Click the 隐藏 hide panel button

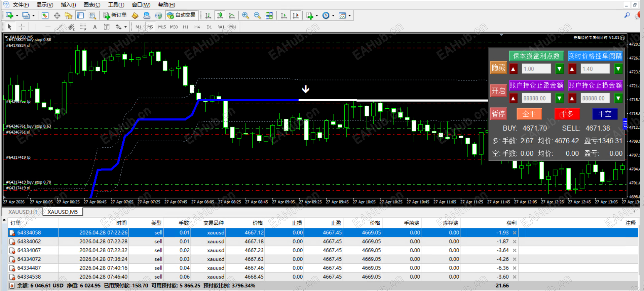(x=498, y=68)
